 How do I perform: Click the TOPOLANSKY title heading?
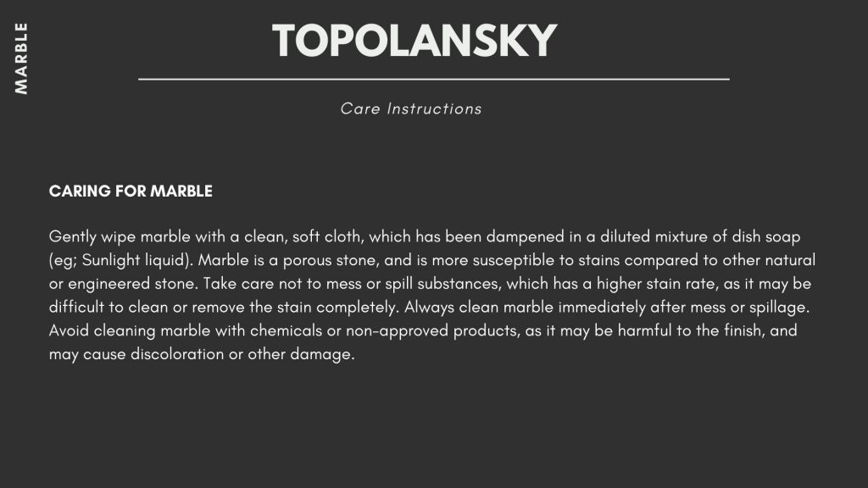point(415,40)
